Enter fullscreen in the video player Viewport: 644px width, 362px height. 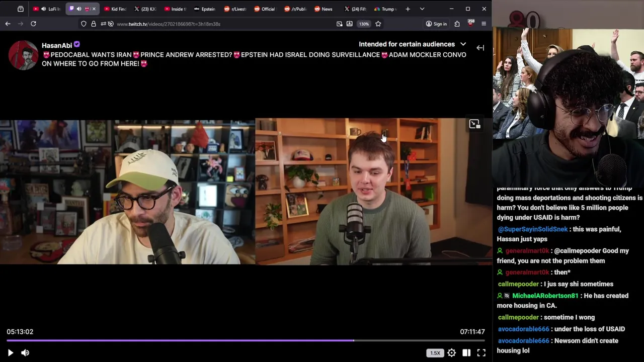pos(481,353)
